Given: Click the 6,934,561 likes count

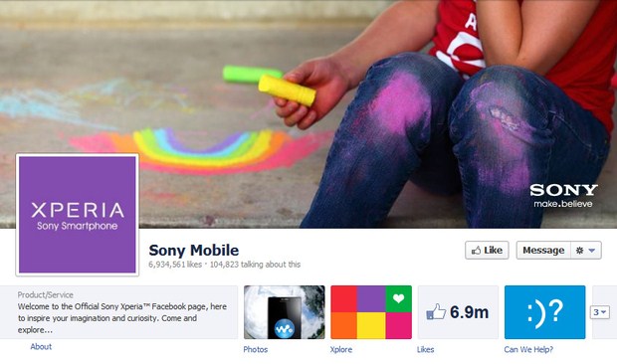Looking at the screenshot, I should [175, 265].
